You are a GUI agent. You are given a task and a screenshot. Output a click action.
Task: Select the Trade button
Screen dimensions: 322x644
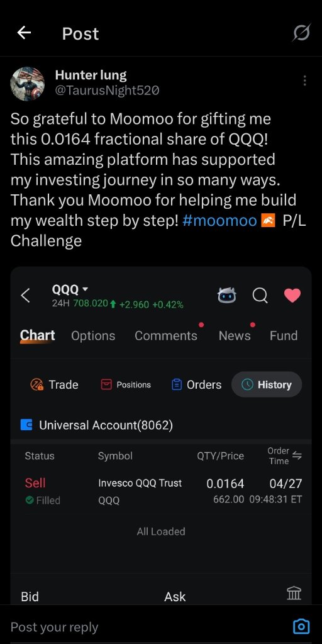(54, 384)
